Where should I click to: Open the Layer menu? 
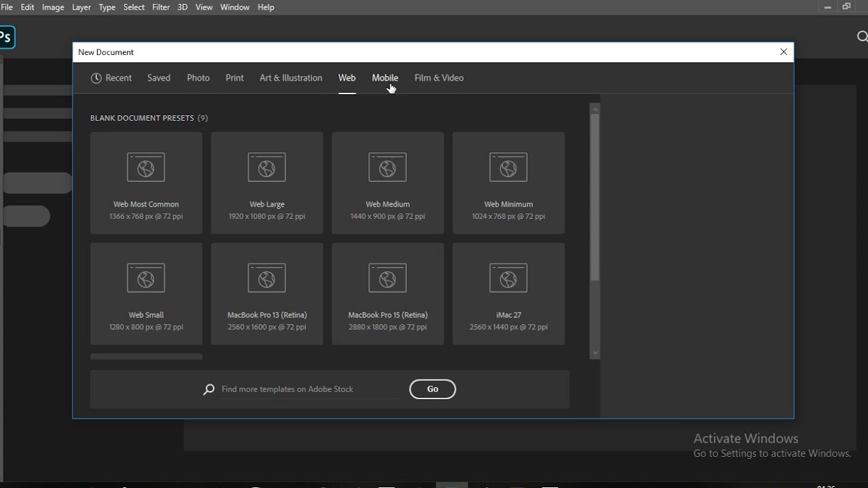[x=81, y=7]
